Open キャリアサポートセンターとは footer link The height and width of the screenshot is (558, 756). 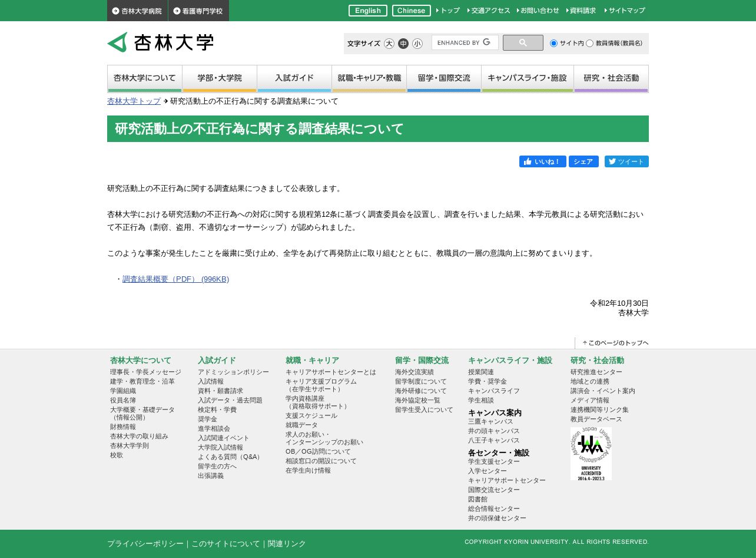coord(331,372)
